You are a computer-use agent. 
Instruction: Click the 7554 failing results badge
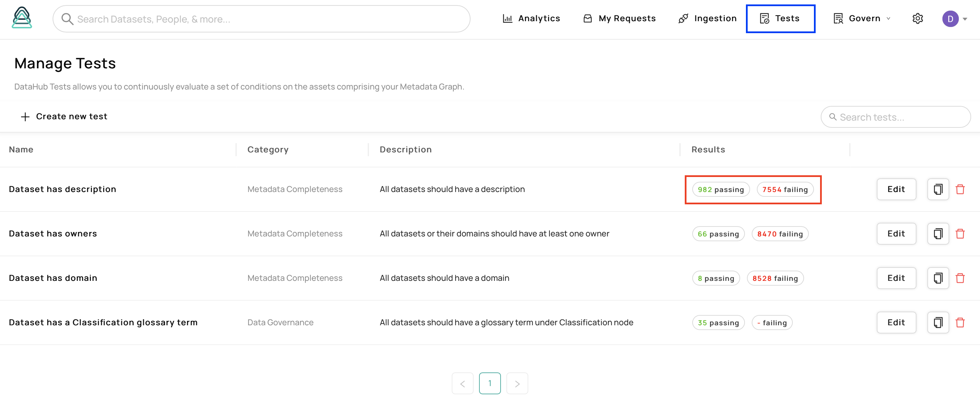click(785, 189)
